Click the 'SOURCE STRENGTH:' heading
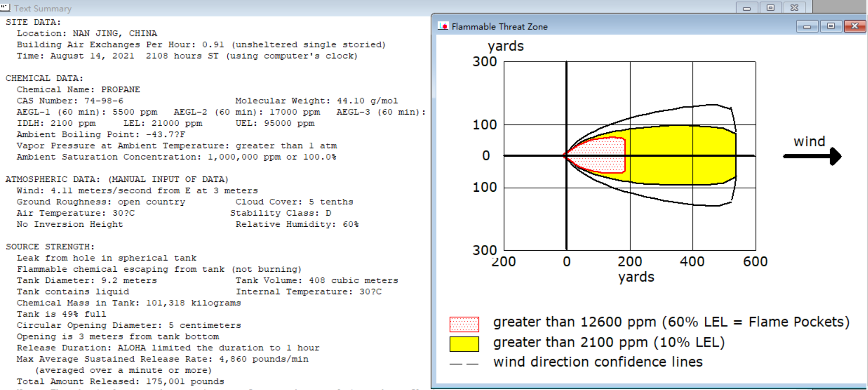Image resolution: width=868 pixels, height=390 pixels. tap(50, 246)
